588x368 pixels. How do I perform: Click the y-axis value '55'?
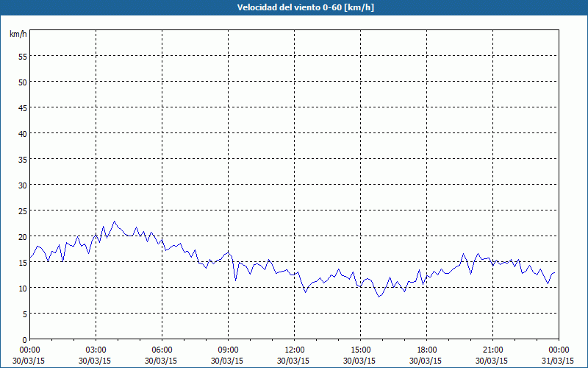(23, 57)
